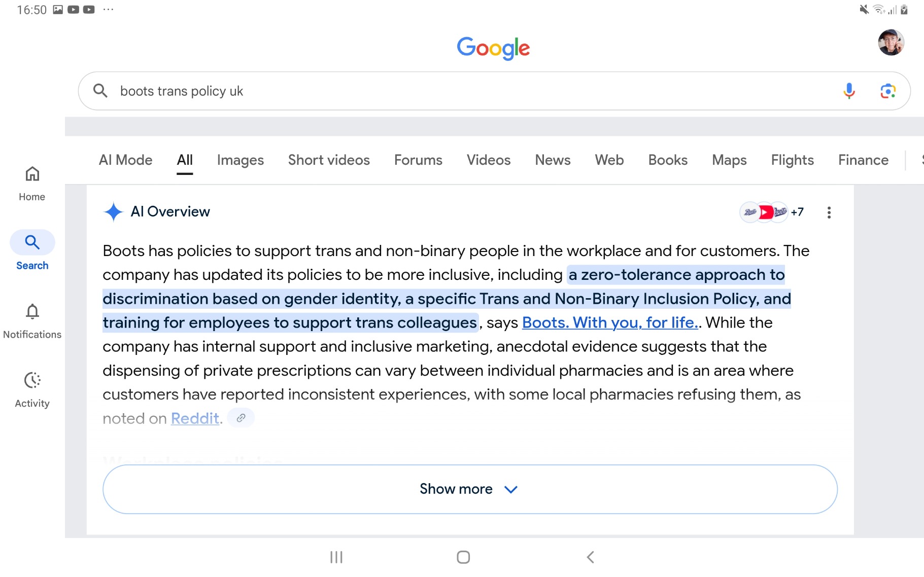Tap the voice search microphone icon

pos(849,91)
